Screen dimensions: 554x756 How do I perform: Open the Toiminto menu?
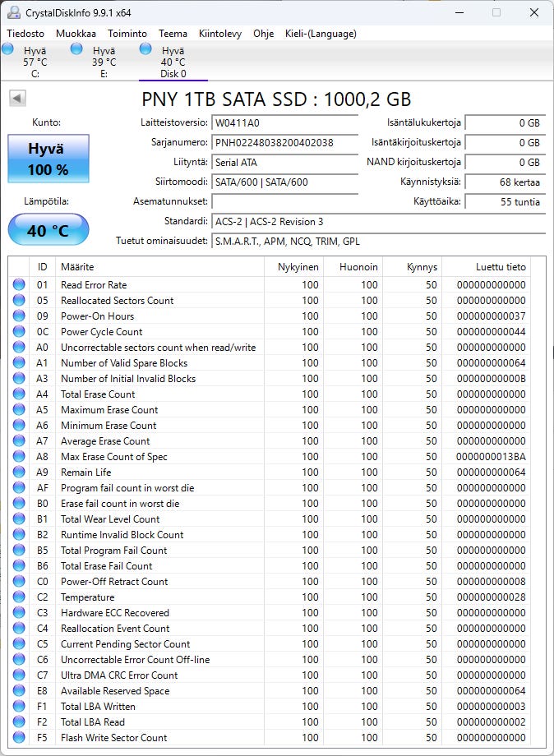[127, 34]
